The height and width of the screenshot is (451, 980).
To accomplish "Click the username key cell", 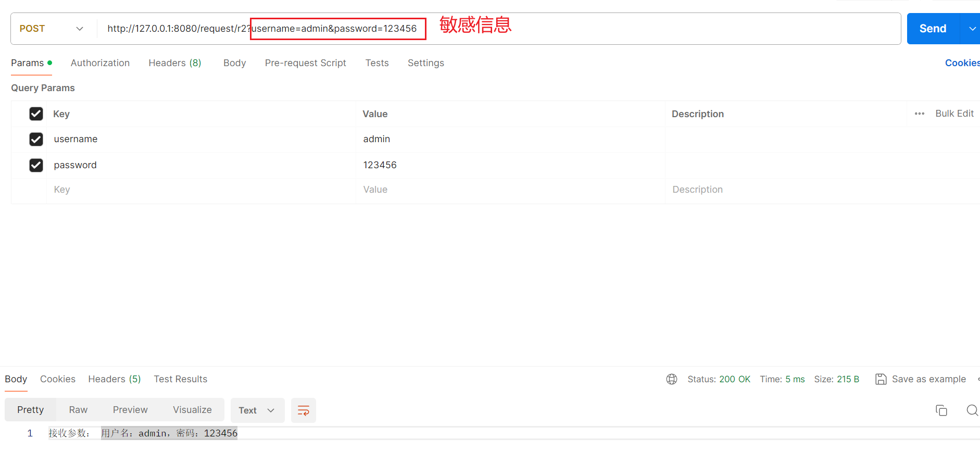I will coord(201,139).
